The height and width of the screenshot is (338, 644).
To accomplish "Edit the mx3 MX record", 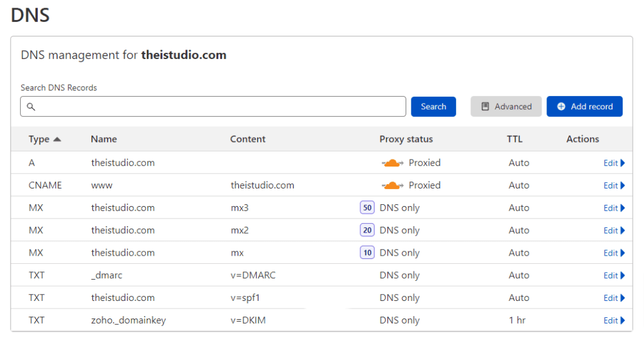I will point(614,208).
